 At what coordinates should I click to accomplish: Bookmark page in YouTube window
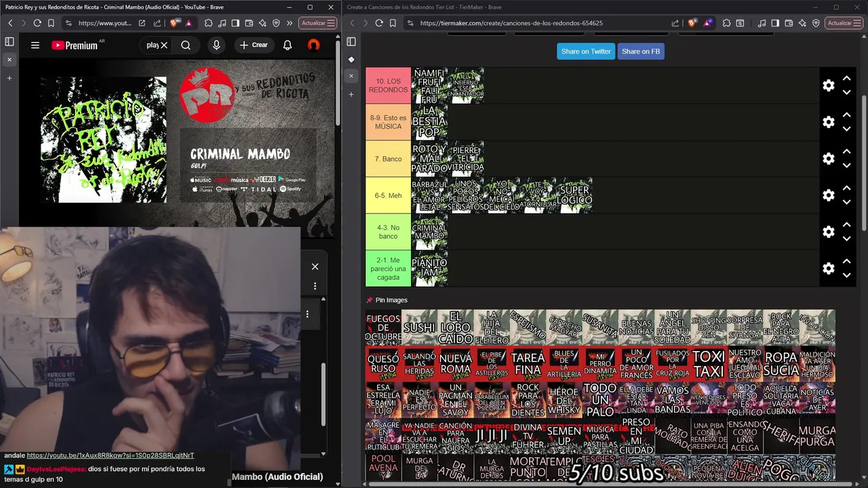(x=51, y=23)
